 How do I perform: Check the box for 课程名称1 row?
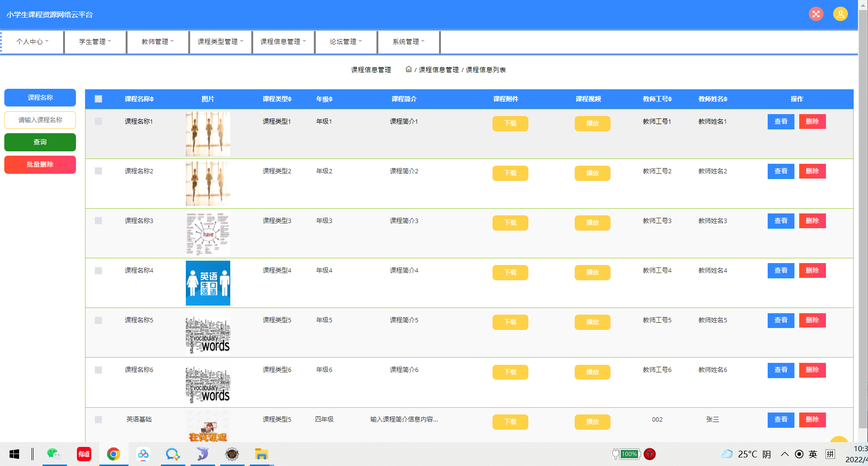coord(98,121)
